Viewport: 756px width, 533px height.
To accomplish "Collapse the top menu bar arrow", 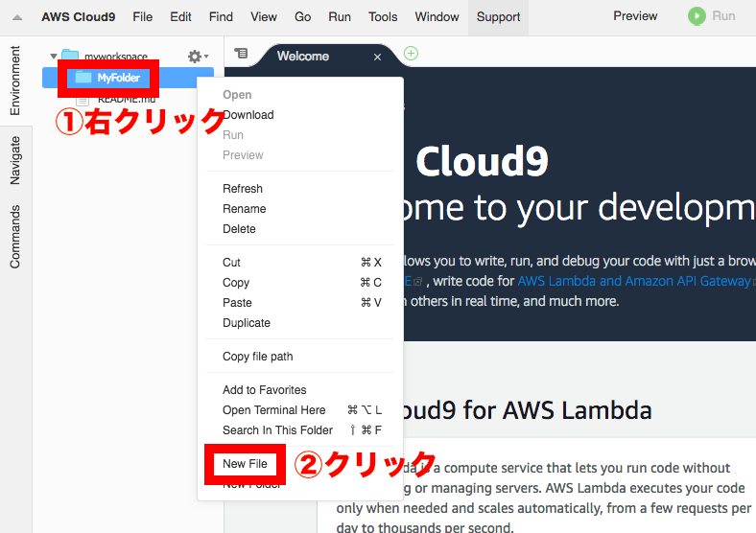I will coord(17,17).
